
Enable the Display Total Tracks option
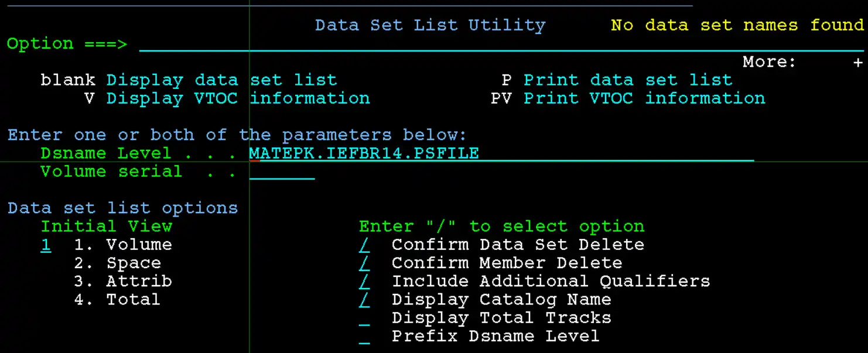click(364, 318)
